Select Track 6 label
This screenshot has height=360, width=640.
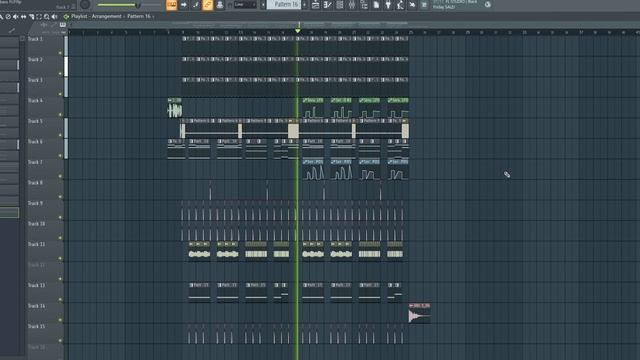[35, 142]
